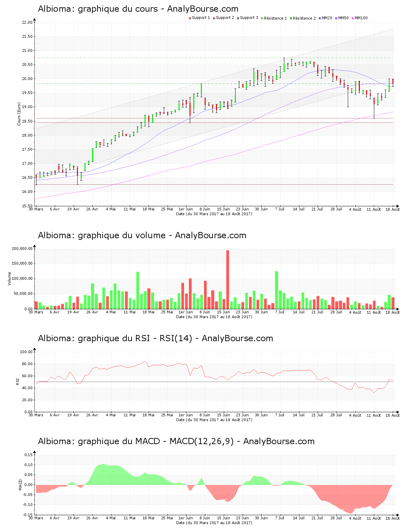
Task: Click the 'Cours (Euro)' axis label
Action: (x=19, y=114)
